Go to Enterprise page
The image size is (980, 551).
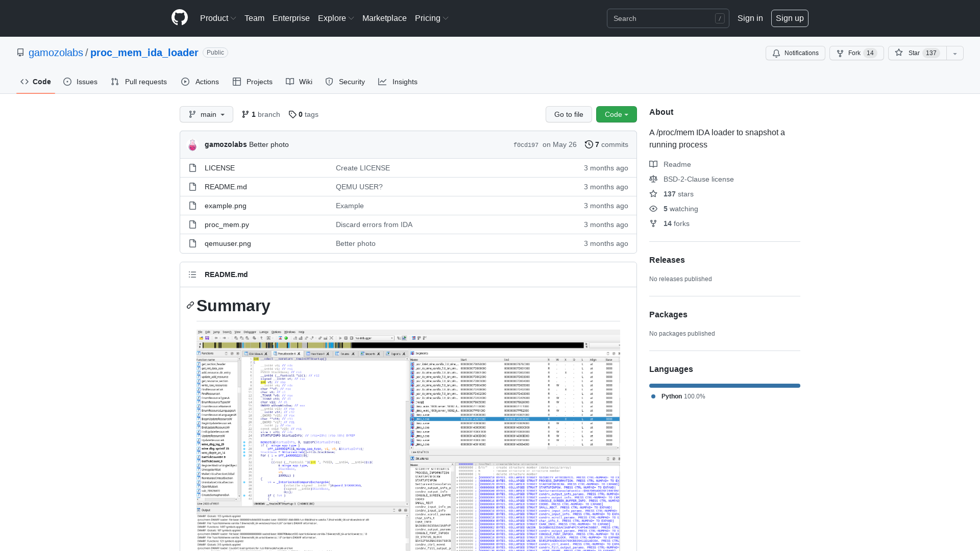291,18
